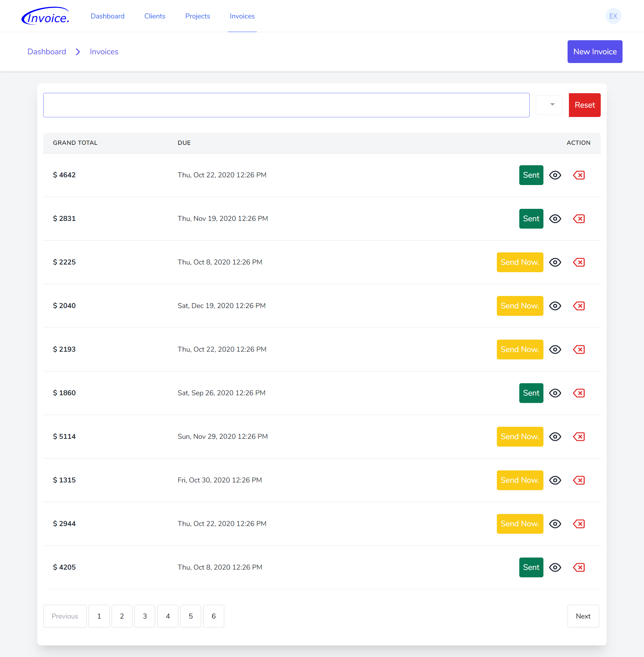The width and height of the screenshot is (644, 657).
Task: Click Next page button
Action: pos(583,616)
